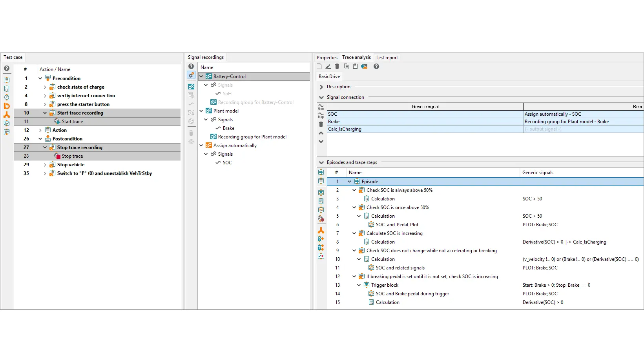The height and width of the screenshot is (362, 644).
Task: Select the Test case panel tab
Action: click(x=13, y=57)
